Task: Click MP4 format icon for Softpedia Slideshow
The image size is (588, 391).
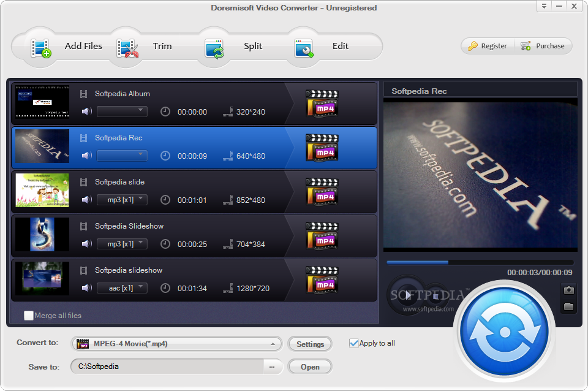Action: [x=322, y=236]
